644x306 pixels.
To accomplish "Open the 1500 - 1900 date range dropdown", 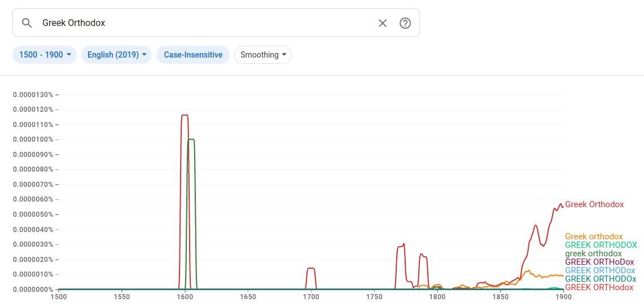I will (x=45, y=55).
